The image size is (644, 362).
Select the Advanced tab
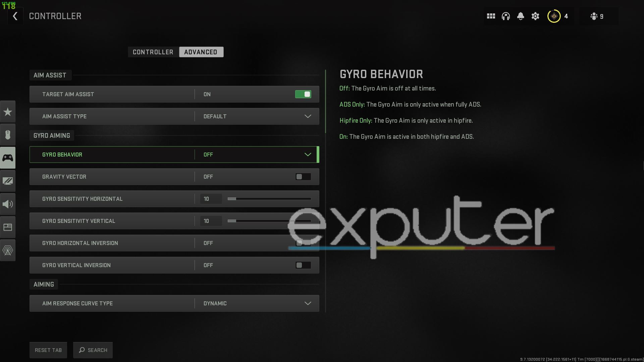[200, 52]
